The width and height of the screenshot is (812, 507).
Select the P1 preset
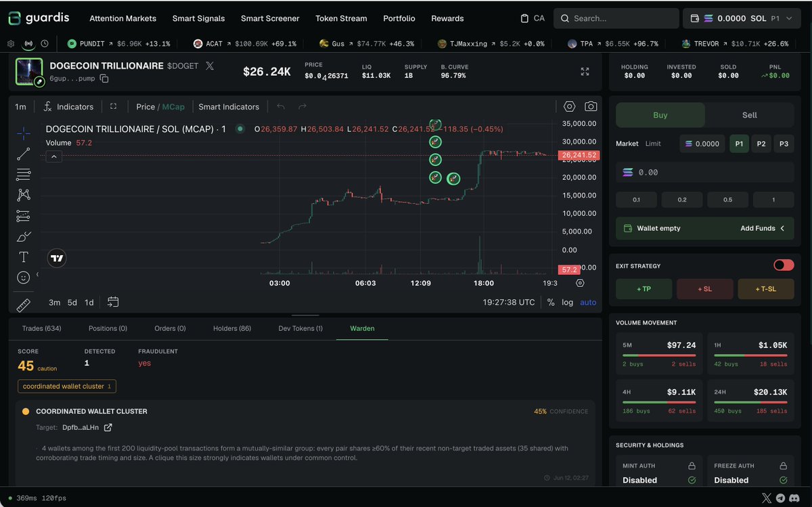click(x=739, y=144)
